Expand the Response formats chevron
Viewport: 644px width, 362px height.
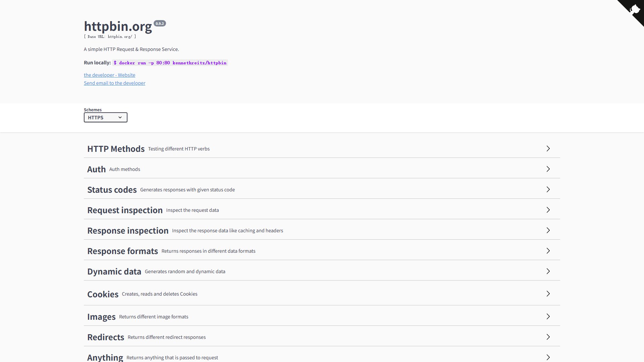click(x=548, y=251)
